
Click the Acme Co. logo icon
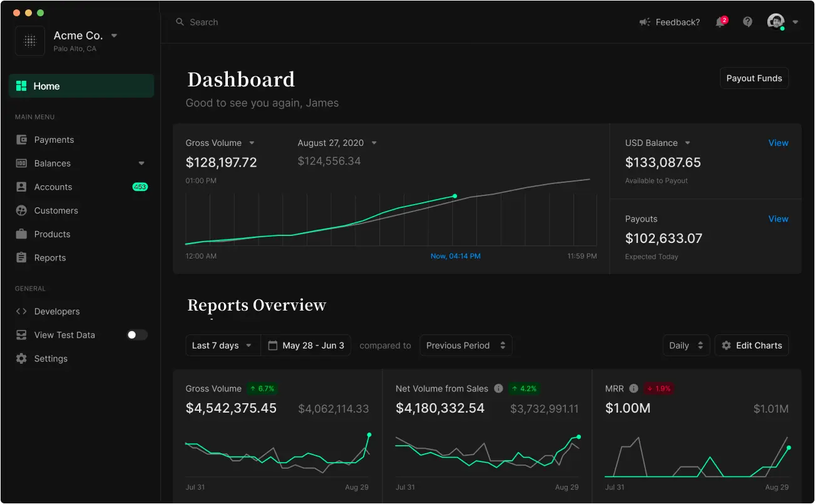coord(29,41)
